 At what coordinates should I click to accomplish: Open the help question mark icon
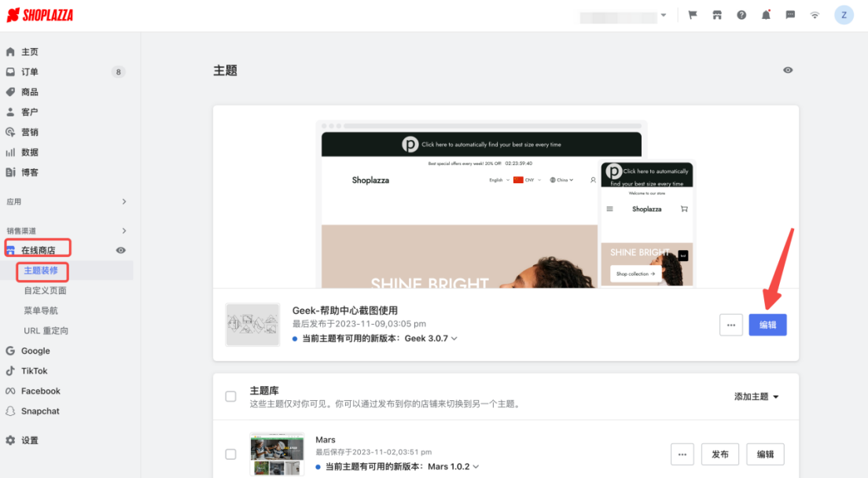(741, 15)
